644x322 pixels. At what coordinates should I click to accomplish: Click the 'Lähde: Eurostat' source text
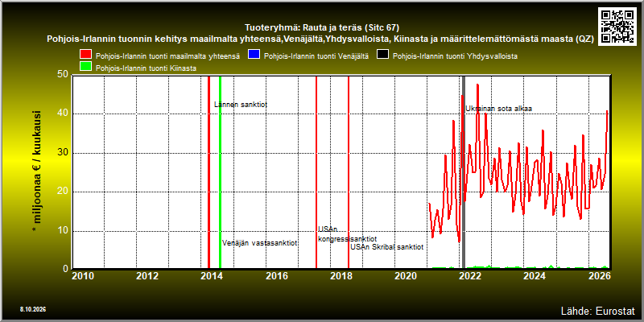click(x=597, y=310)
